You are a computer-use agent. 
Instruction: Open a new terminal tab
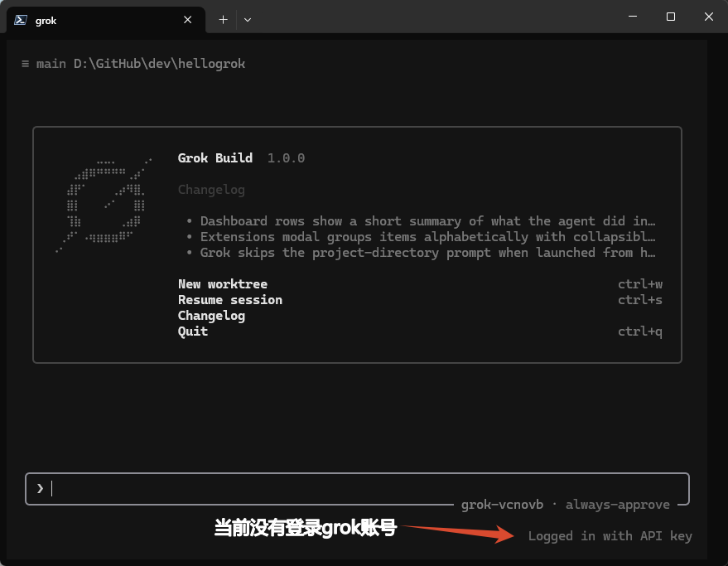click(x=224, y=20)
